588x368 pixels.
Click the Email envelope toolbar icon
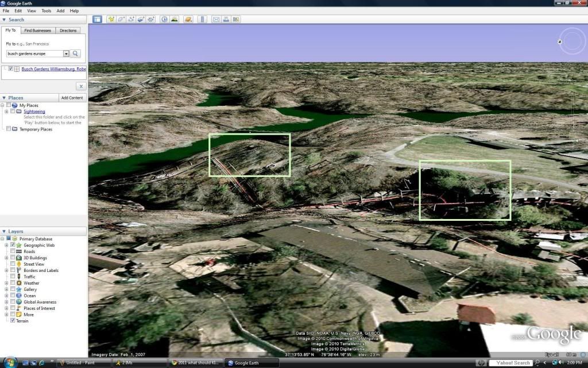coord(216,19)
